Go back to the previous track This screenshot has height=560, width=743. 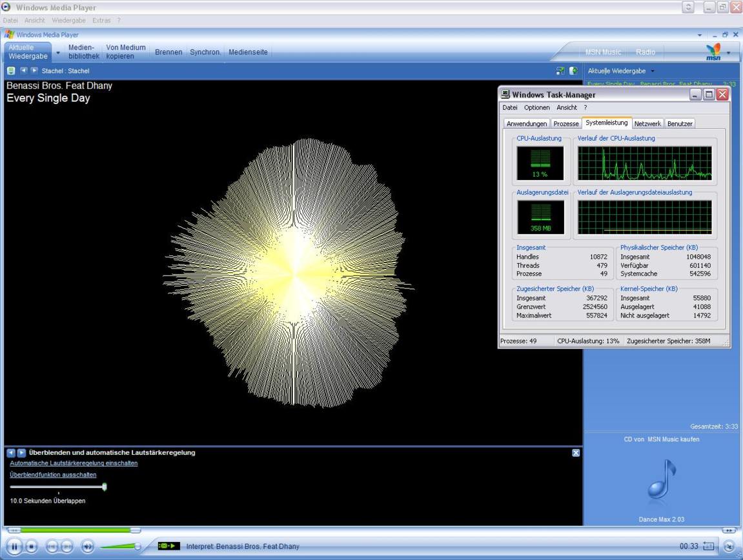click(52, 546)
